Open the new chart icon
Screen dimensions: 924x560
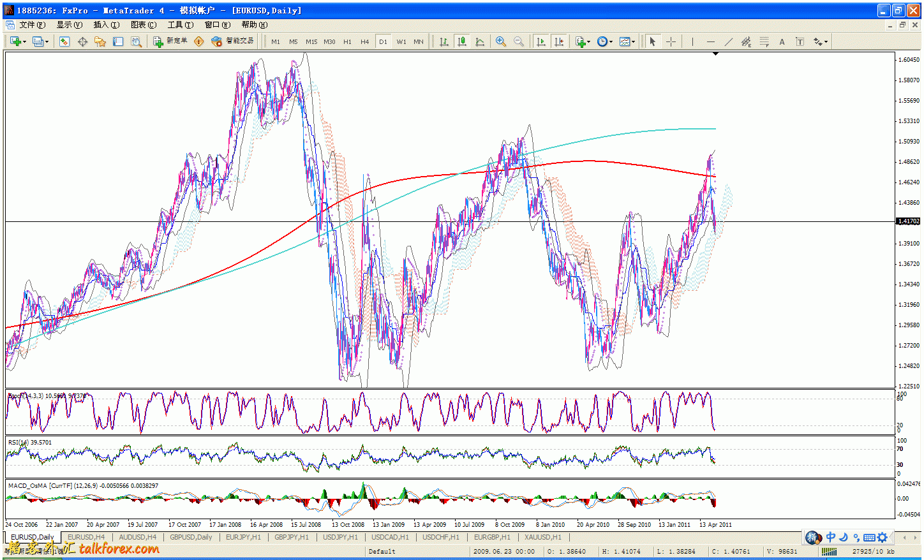pos(15,41)
